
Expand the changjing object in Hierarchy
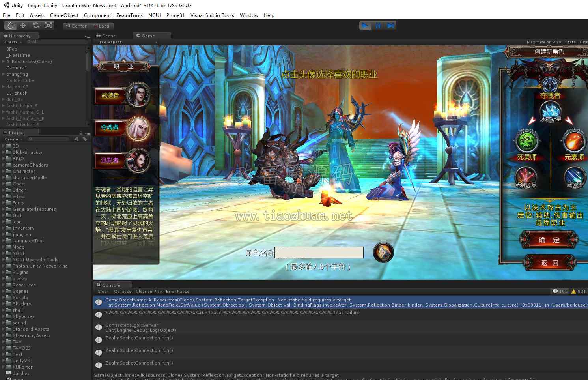[4, 74]
